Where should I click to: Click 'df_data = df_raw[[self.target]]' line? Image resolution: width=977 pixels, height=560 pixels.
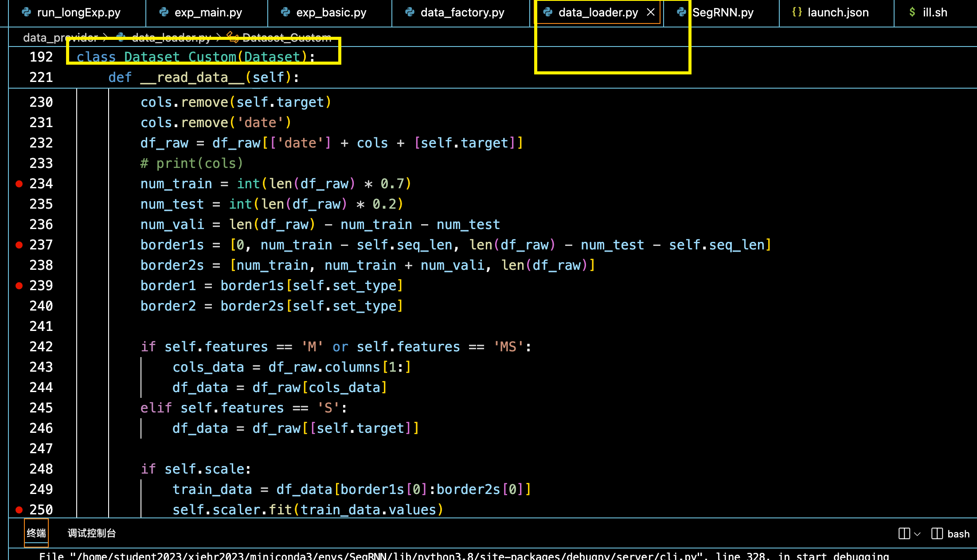click(x=296, y=428)
